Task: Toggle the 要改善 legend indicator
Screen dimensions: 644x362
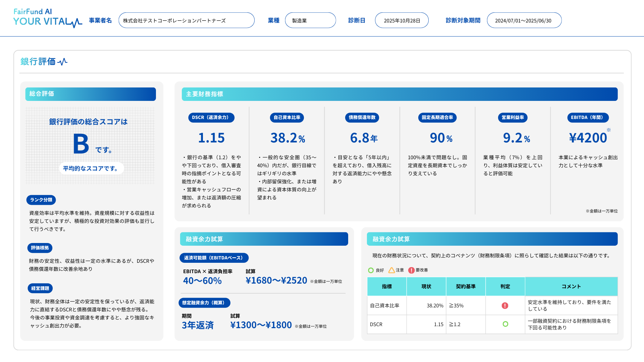Action: [x=412, y=270]
